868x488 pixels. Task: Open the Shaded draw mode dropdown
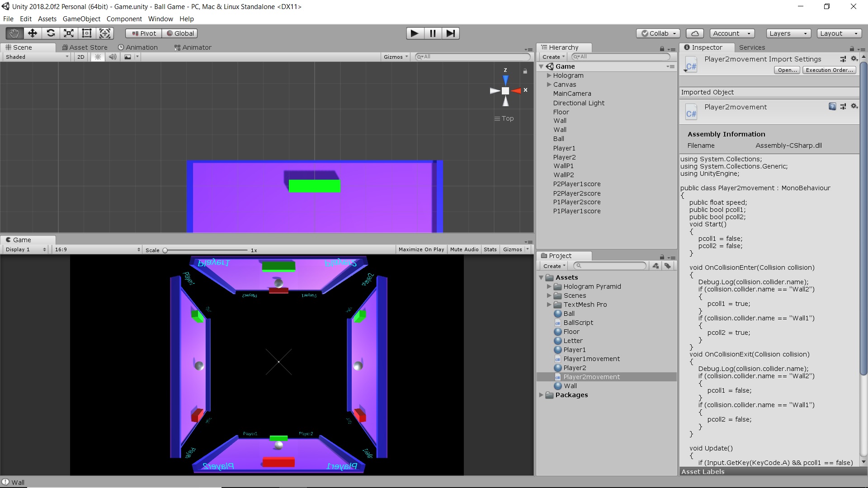click(35, 56)
